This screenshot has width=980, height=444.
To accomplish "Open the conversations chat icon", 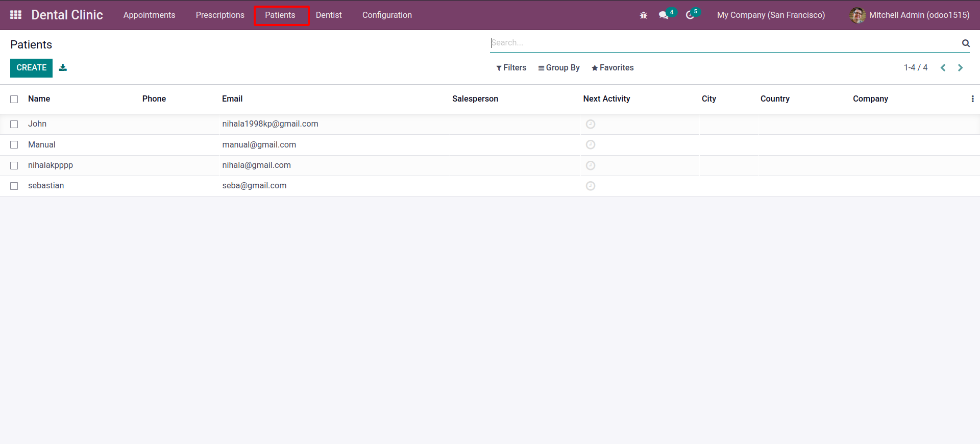I will (x=664, y=15).
